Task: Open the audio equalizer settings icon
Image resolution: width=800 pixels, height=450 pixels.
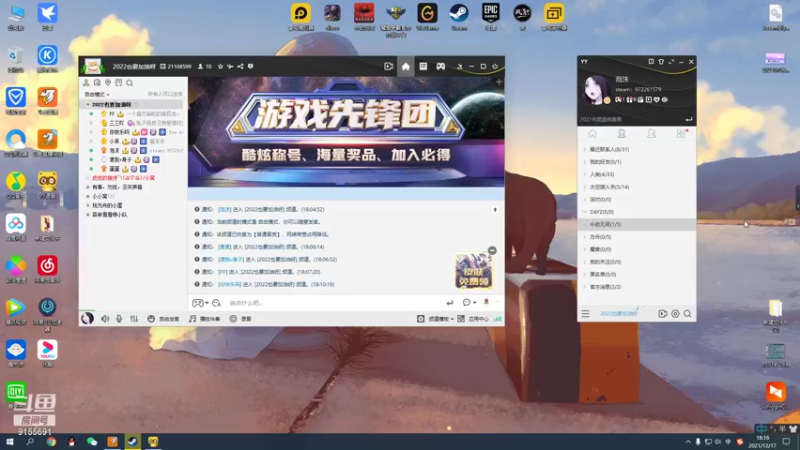Action: 134,319
